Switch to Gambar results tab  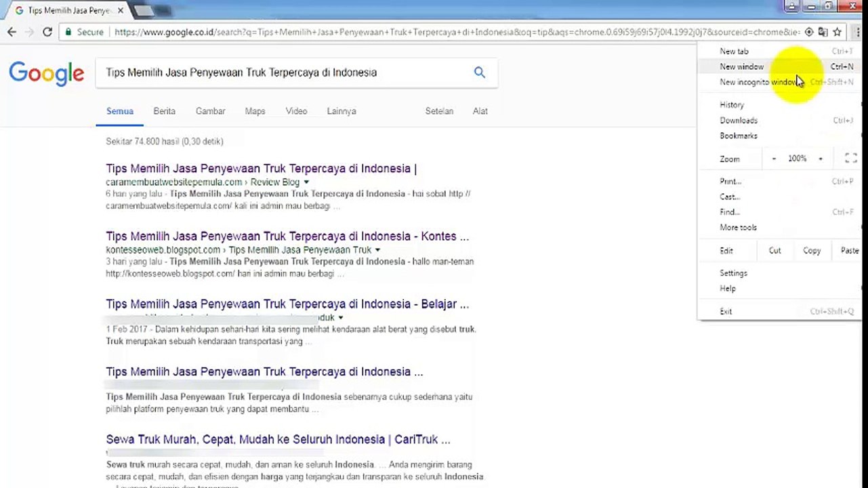point(210,111)
